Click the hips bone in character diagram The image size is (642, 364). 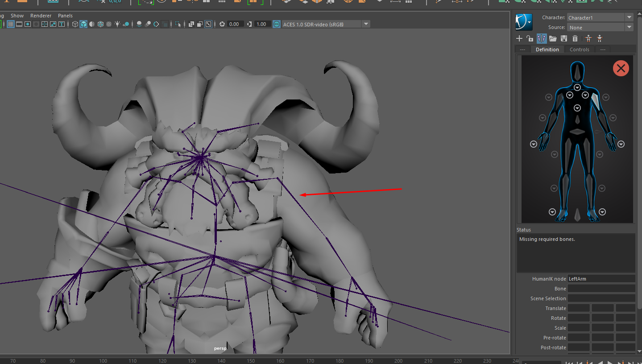577,132
